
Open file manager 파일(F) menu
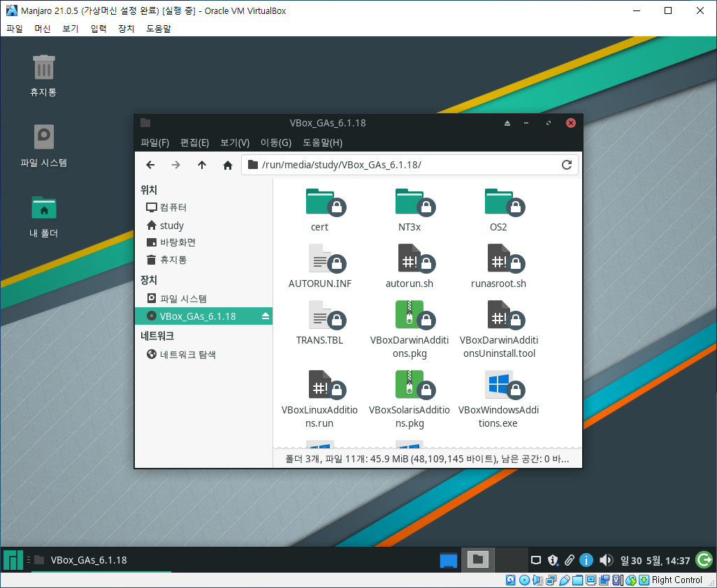click(154, 142)
